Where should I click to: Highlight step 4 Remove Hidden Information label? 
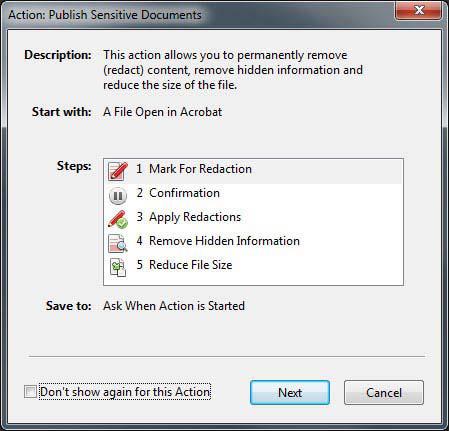pyautogui.click(x=218, y=241)
